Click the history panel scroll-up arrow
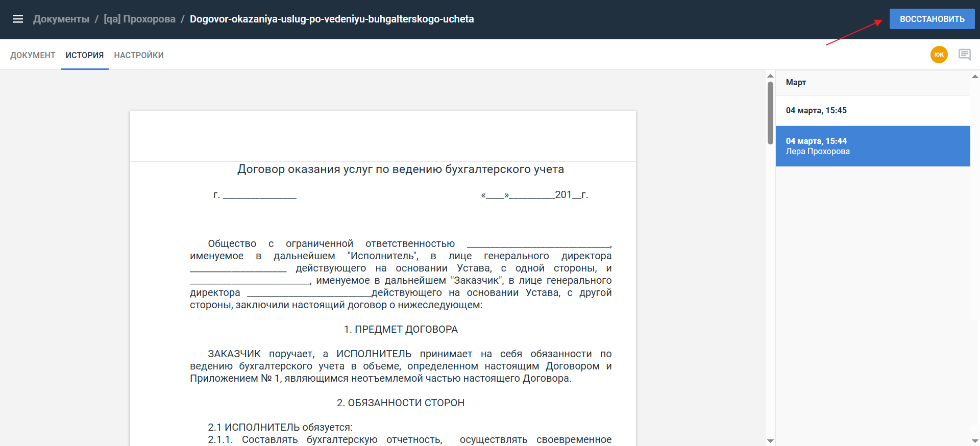The width and height of the screenshot is (980, 446). (975, 77)
